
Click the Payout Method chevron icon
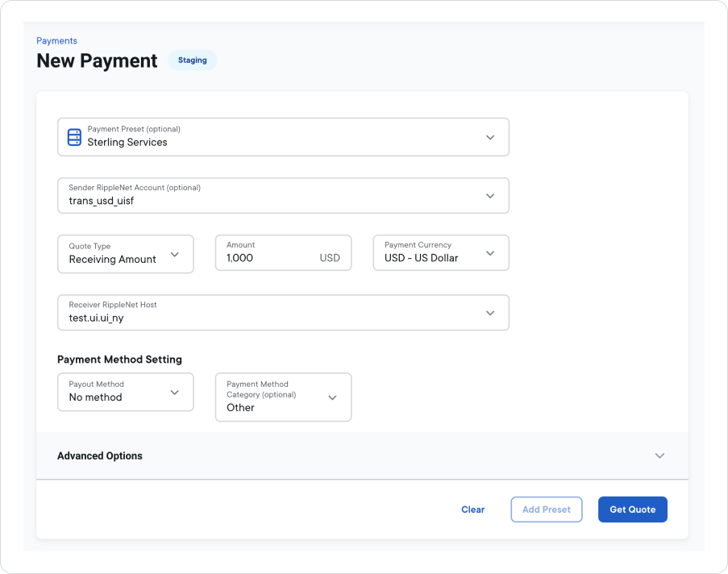coord(175,393)
